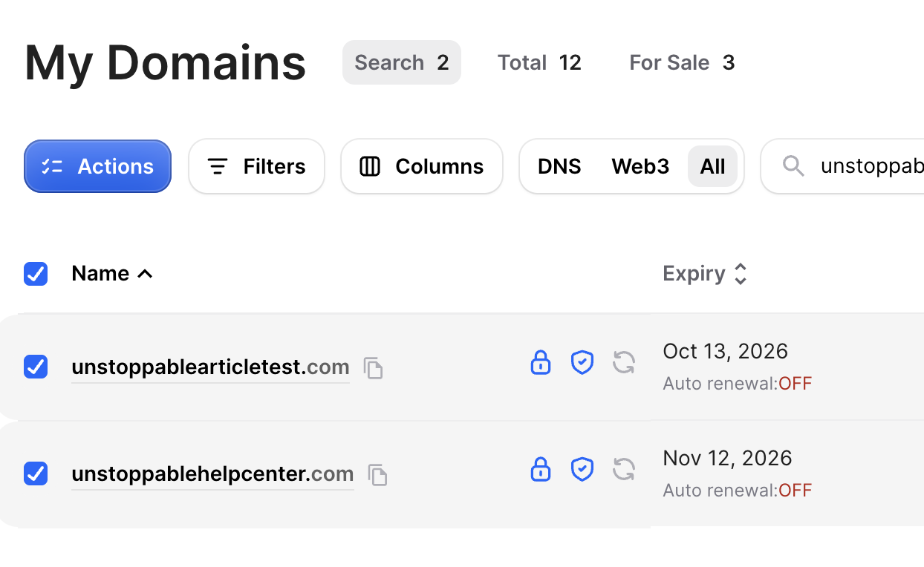Click the auto-renew arrows icon for unstoppablehelpcenter.com

click(x=624, y=469)
